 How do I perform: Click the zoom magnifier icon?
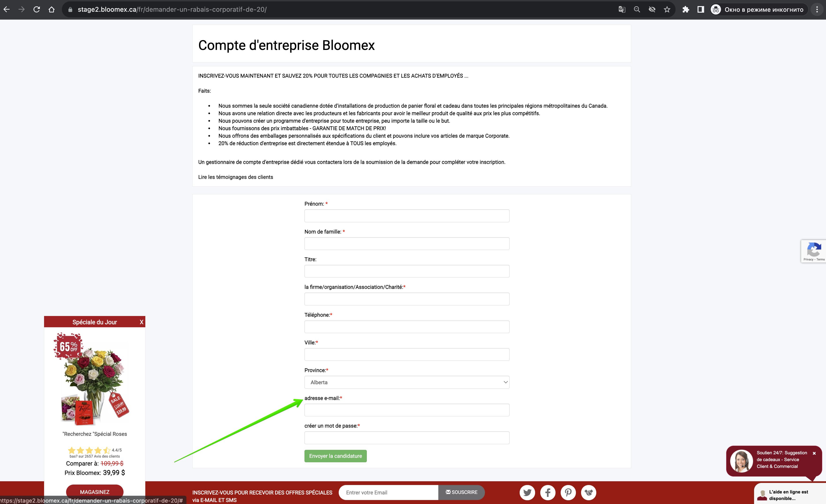click(x=637, y=9)
